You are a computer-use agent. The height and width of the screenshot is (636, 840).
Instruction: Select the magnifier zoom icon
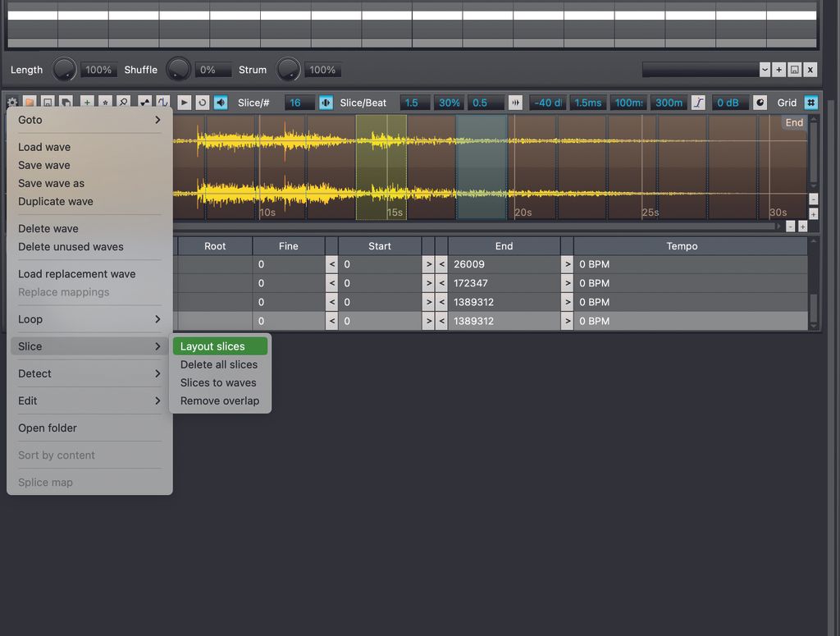click(x=123, y=102)
